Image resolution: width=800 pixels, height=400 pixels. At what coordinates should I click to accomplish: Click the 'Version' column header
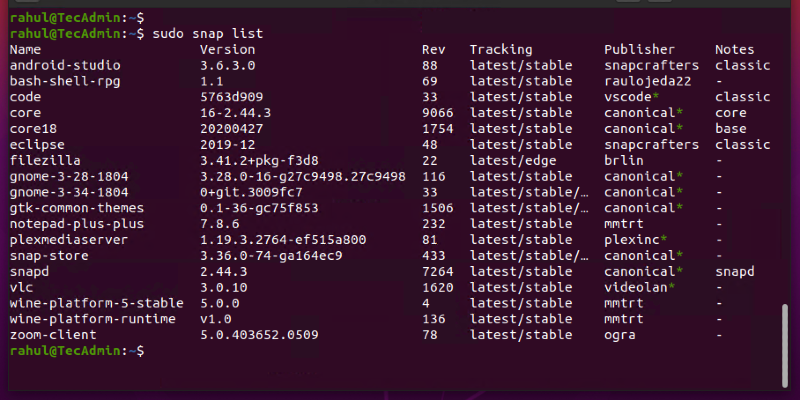(x=228, y=50)
